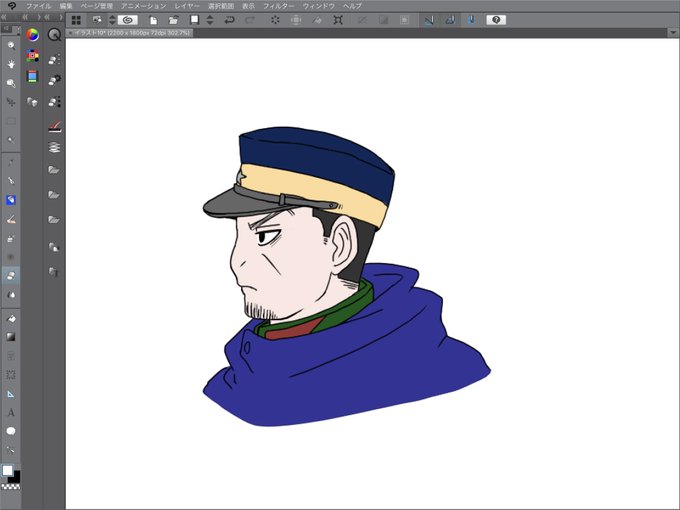Click the scale/transform icon in command bar
The height and width of the screenshot is (510, 680).
tap(338, 20)
